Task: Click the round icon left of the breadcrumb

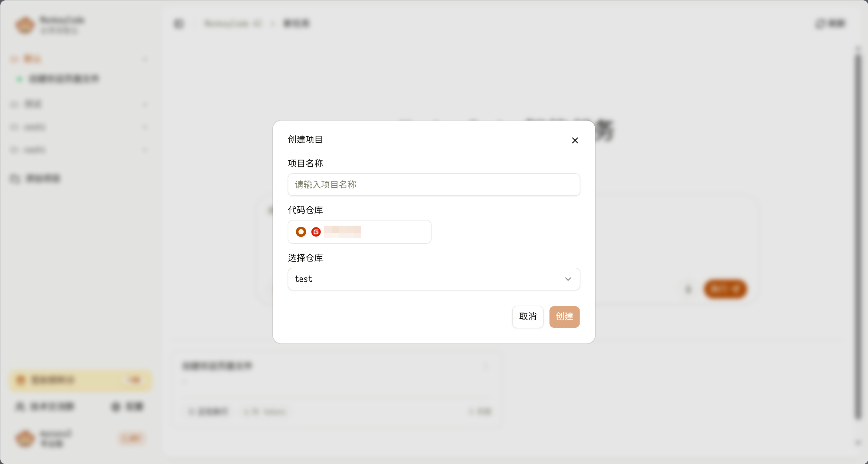Action: tap(178, 24)
